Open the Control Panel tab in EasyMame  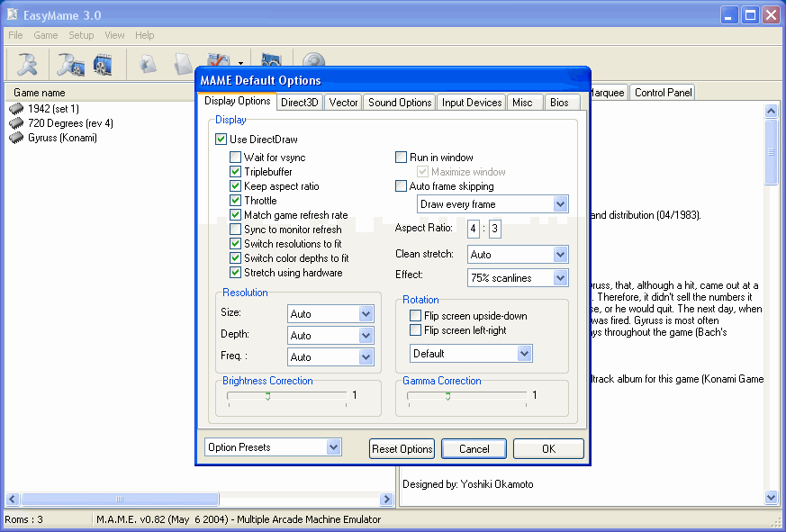tap(663, 92)
